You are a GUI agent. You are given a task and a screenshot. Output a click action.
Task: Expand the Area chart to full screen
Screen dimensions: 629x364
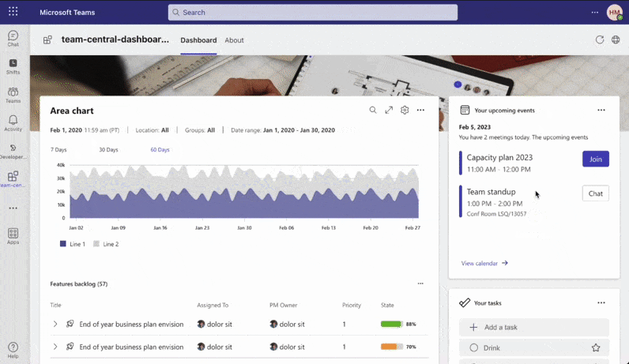pos(389,110)
